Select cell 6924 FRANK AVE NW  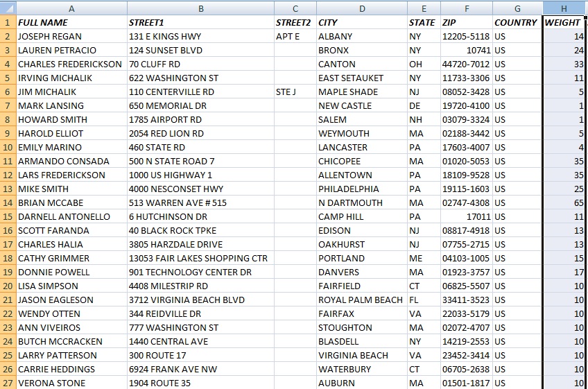click(200, 370)
